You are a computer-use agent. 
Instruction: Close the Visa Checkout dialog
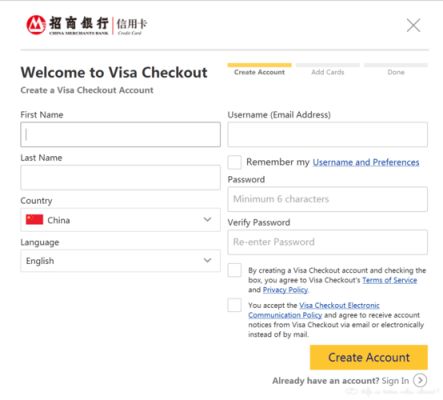(x=413, y=25)
